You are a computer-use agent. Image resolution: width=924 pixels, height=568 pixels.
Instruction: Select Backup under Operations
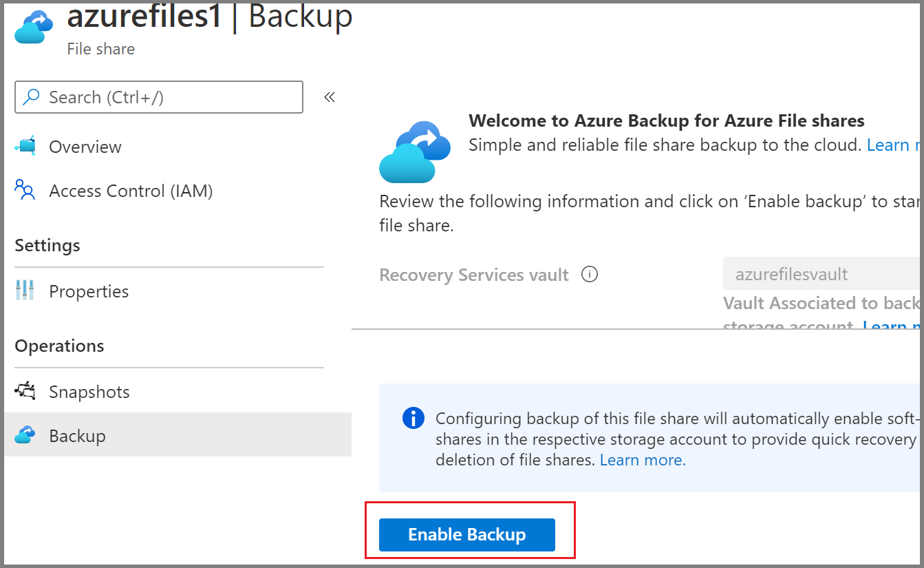click(x=77, y=435)
